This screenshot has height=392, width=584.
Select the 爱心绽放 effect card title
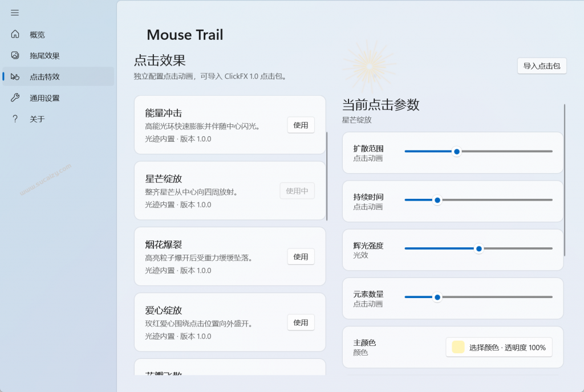tap(164, 311)
